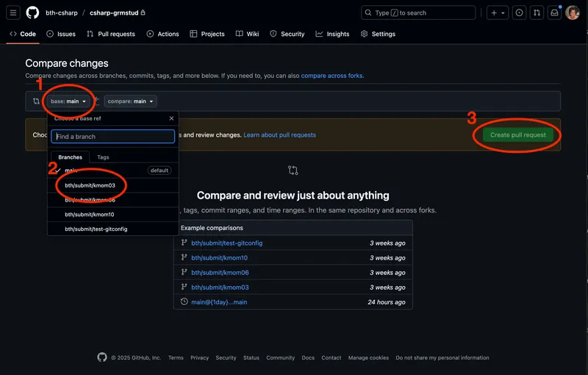Close the base ref chooser popup
588x375 pixels.
pos(171,118)
